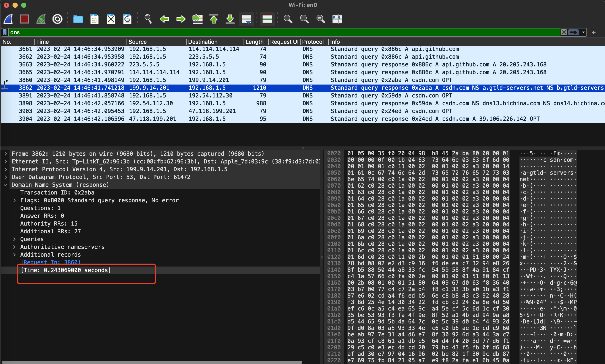
Task: Open capture options gear icon
Action: coord(57,19)
